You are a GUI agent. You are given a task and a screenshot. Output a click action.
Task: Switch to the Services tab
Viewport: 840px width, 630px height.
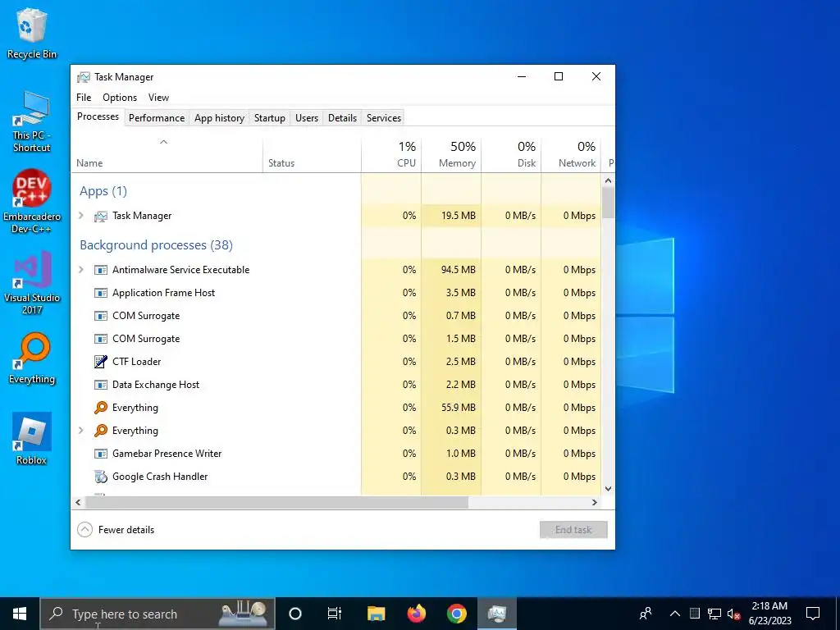click(384, 118)
